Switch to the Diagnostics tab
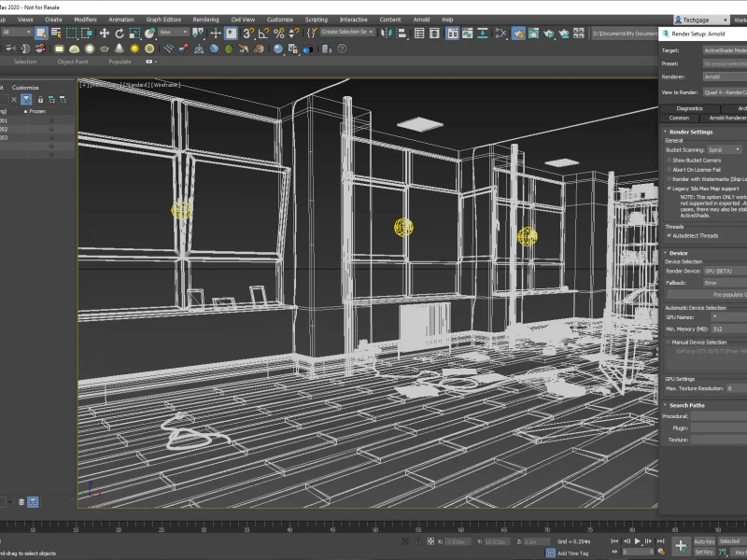The image size is (747, 560). [689, 108]
